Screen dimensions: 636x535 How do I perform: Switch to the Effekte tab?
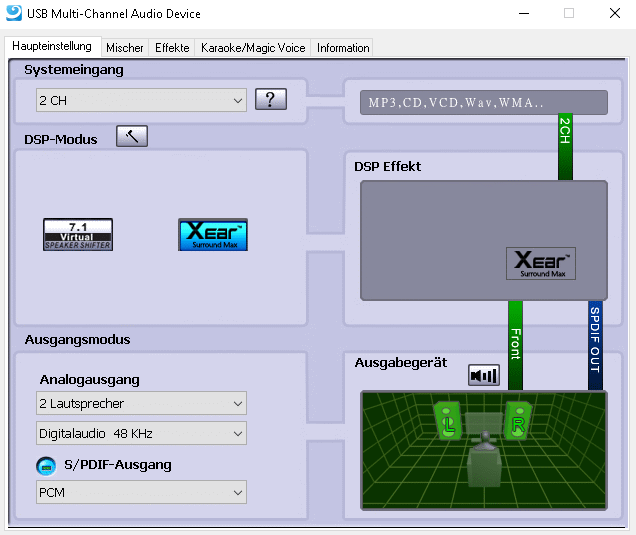point(172,48)
